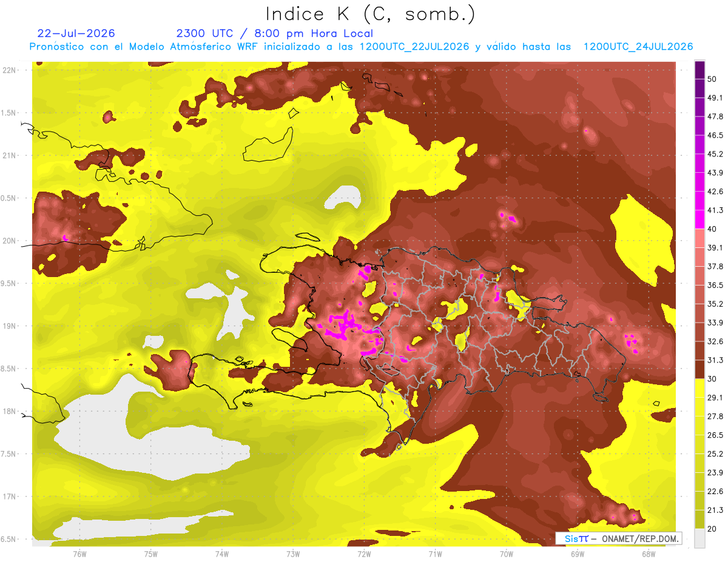Image resolution: width=728 pixels, height=562 pixels.
Task: Click the "17N" latitude label
Action: pyautogui.click(x=10, y=497)
